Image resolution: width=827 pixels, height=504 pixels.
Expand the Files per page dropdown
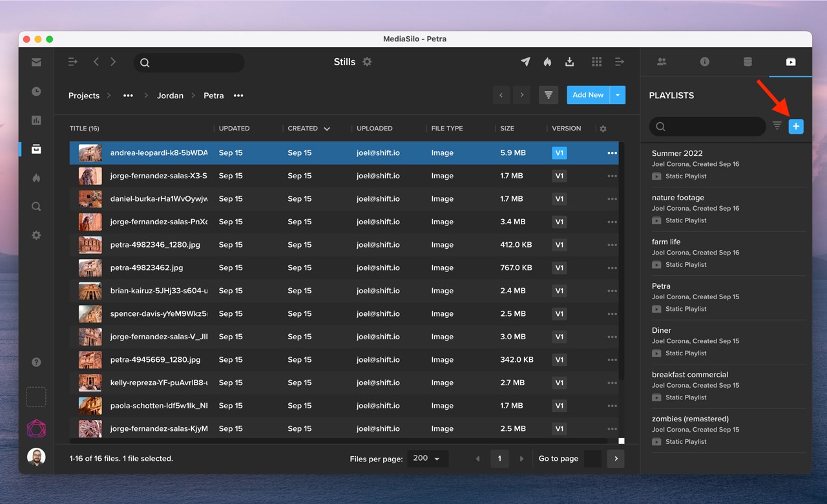[426, 459]
